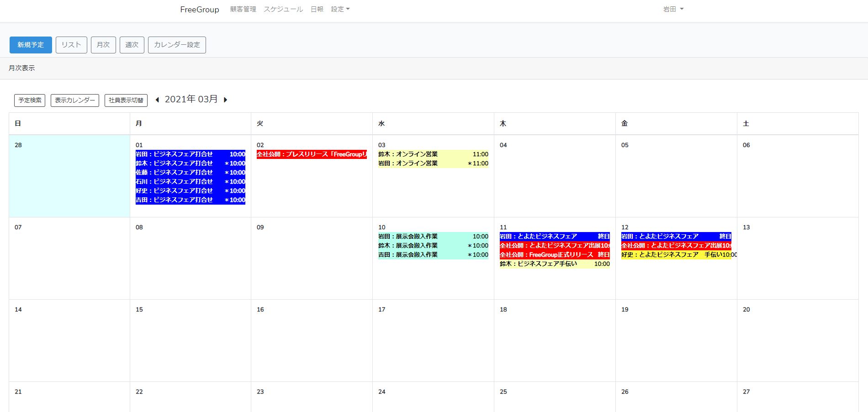Open スケジュール menu item
This screenshot has width=868, height=412.
(283, 9)
